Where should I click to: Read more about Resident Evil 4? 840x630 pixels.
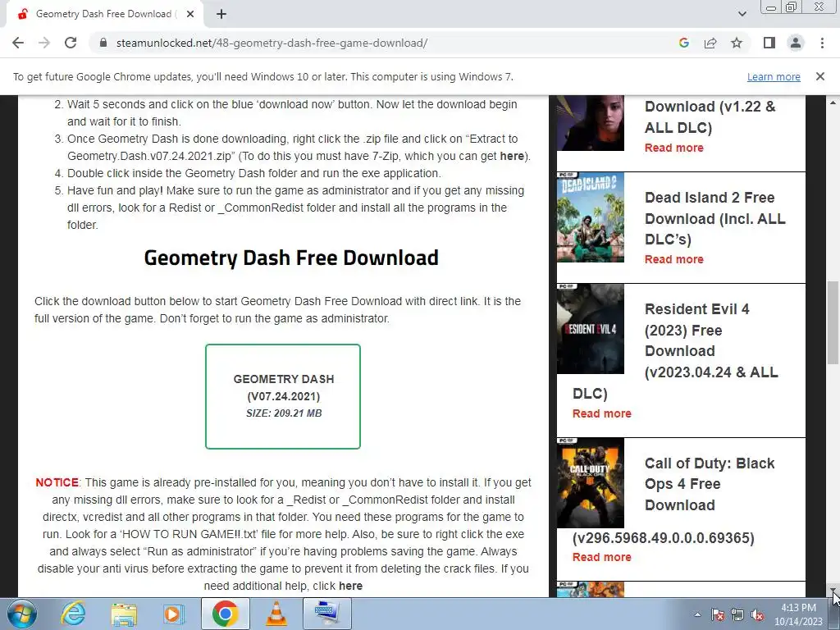click(x=601, y=413)
